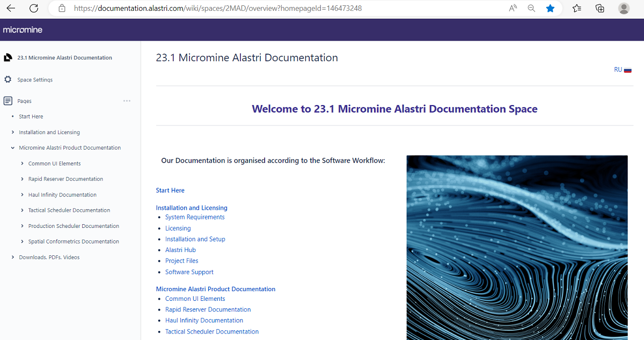Screen dimensions: 644x340
Task: Toggle the blue favorites star
Action: 550,9
